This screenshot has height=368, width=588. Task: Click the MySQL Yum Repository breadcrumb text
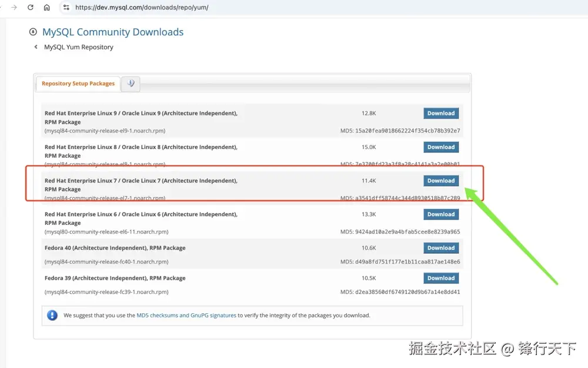tap(79, 47)
